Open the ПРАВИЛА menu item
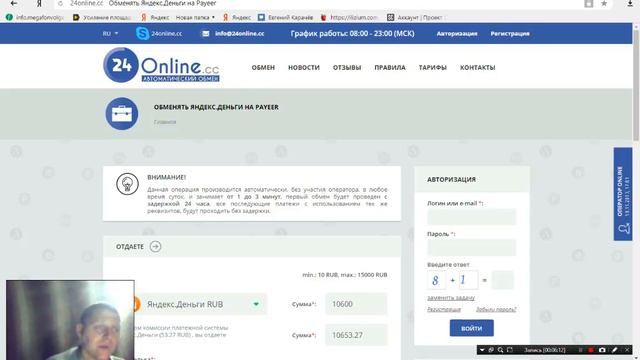 tap(390, 67)
